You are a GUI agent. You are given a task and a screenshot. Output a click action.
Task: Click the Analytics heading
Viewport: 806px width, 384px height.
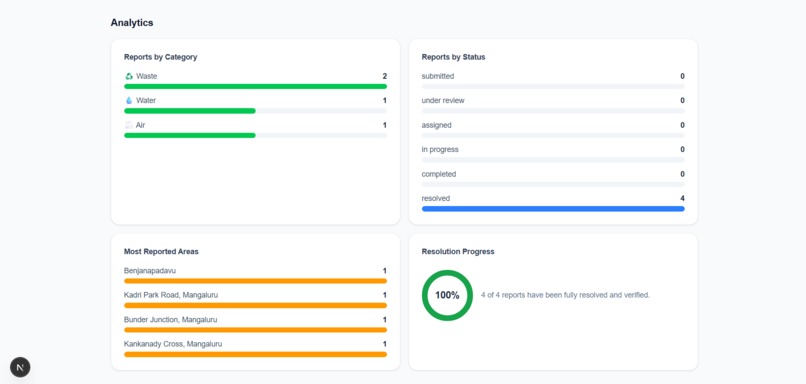(132, 23)
